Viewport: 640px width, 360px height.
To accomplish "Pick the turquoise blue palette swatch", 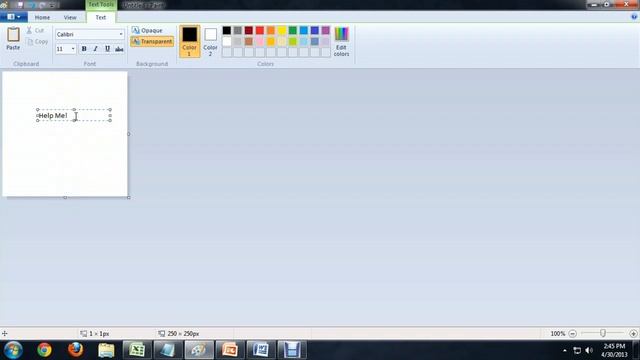I will (304, 30).
